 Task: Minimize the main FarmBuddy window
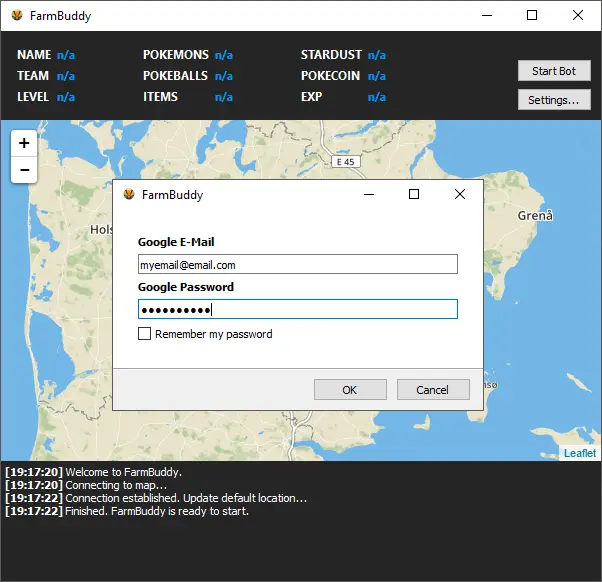pos(486,16)
